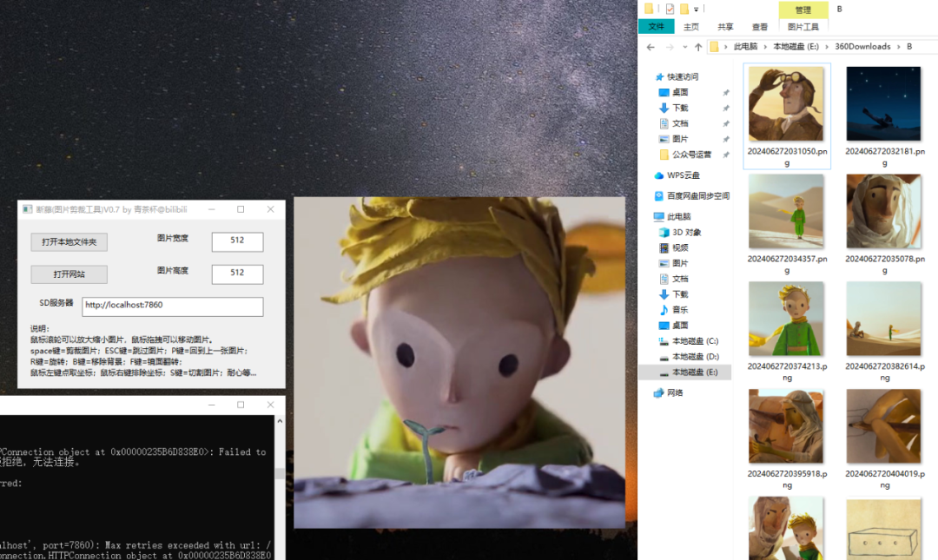Viewport: 938px width, 560px height.
Task: Open 本地磁盘 (C:) drive
Action: point(695,341)
